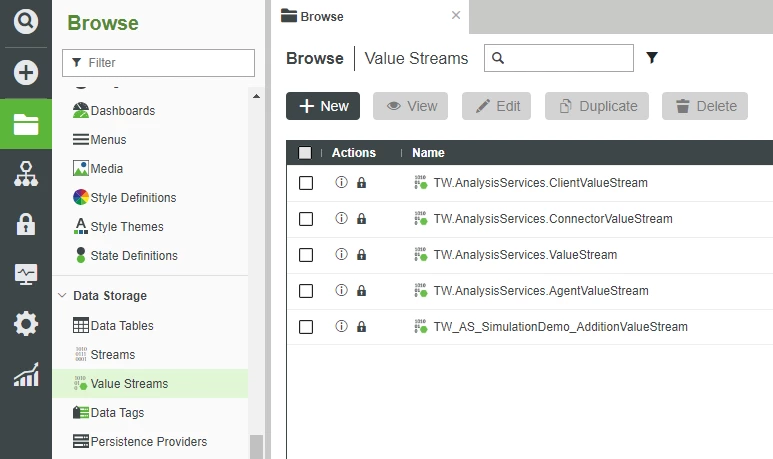Select Value Streams in the tree

tap(150, 384)
